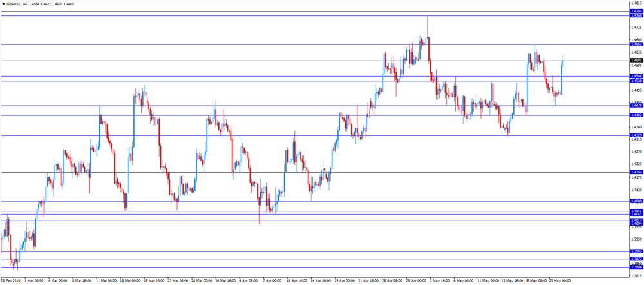Screen dimensions: 644x285
Task: Click the 11 May 00:00 time label
Action: [487, 281]
